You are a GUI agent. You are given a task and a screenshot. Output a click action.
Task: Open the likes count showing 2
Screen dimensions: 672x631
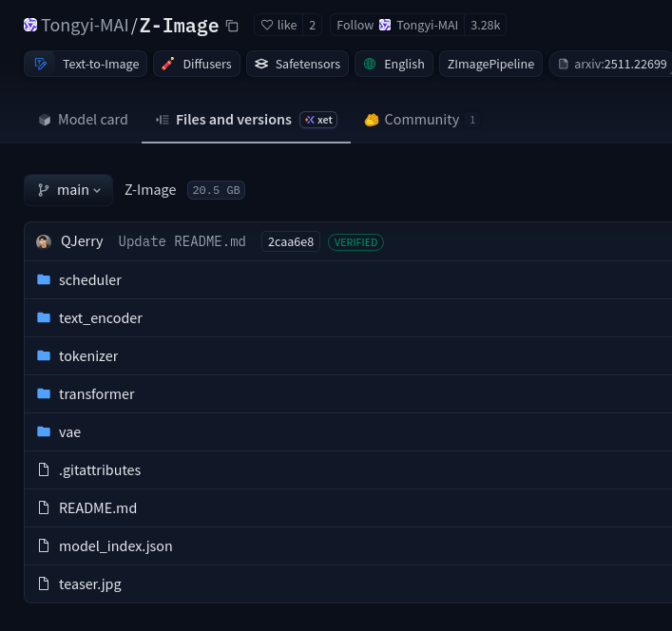coord(313,26)
